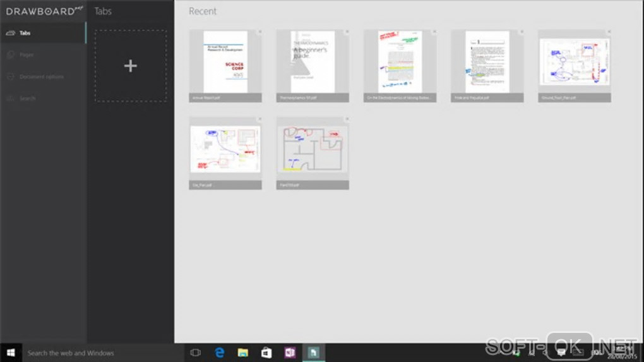This screenshot has width=644, height=362.
Task: Remove Site Plan from recent list
Action: tap(259, 119)
